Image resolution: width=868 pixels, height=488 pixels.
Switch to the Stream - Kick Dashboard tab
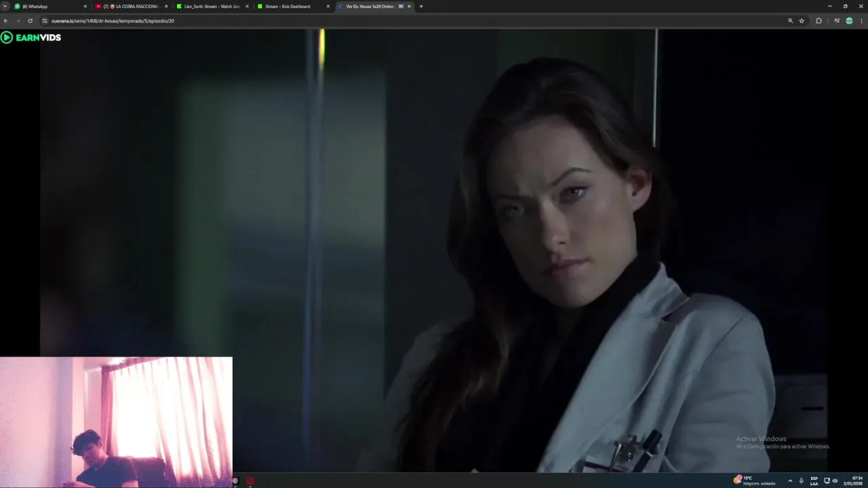pos(293,6)
